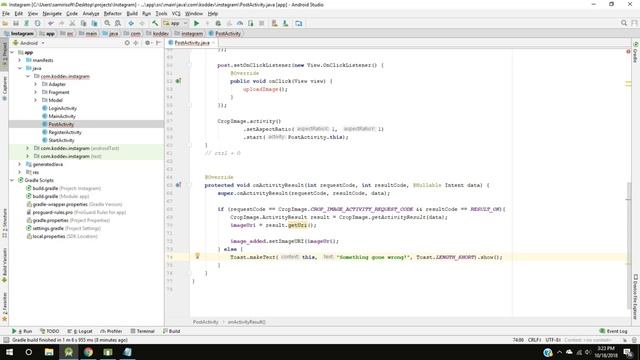
Task: Click the Paste icon in toolbar
Action: 94,23
